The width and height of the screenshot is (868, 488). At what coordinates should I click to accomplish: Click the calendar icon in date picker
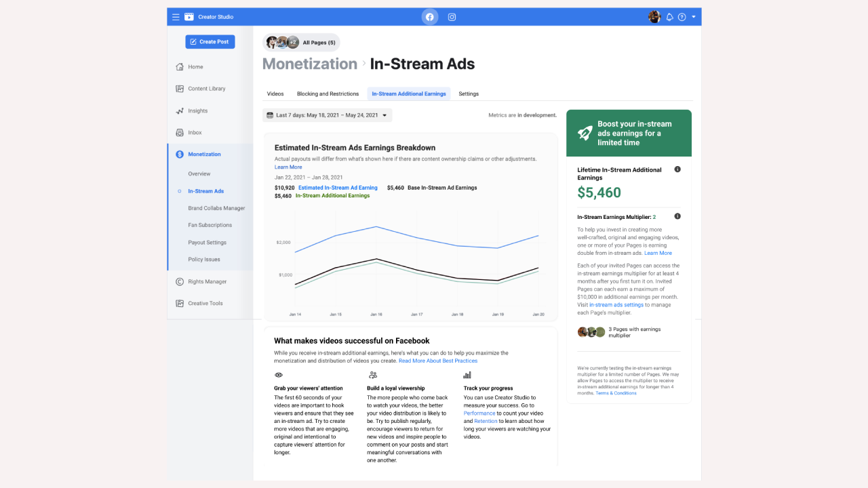(x=270, y=115)
